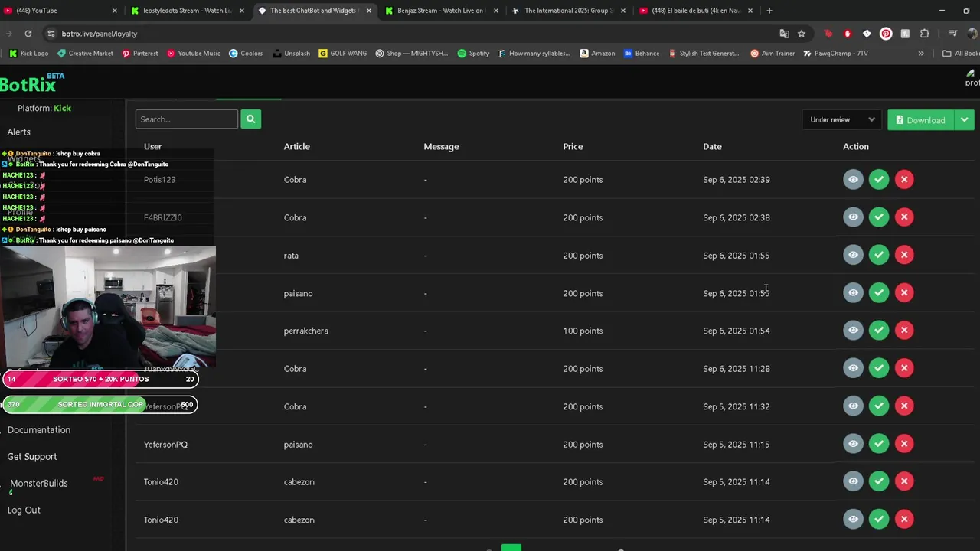Approve YefersonPQ's paisano redemption
The height and width of the screenshot is (551, 980).
pos(879,443)
